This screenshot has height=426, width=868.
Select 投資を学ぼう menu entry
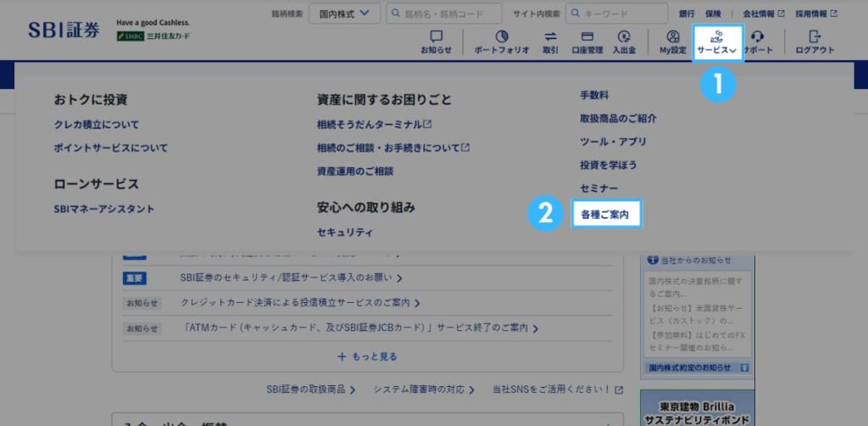tap(608, 165)
